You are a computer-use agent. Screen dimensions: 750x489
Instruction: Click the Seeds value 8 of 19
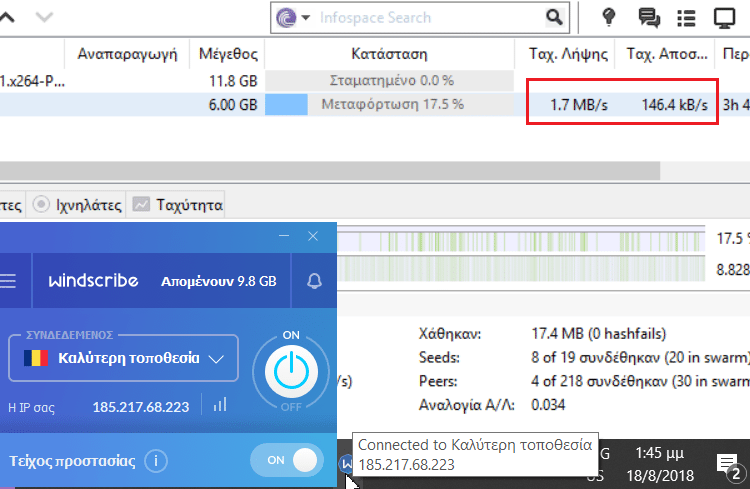640,357
